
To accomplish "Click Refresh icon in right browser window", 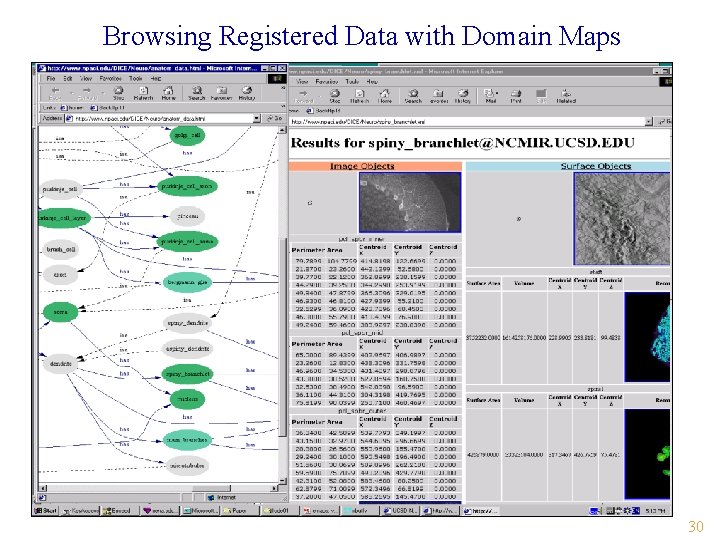I will [359, 96].
